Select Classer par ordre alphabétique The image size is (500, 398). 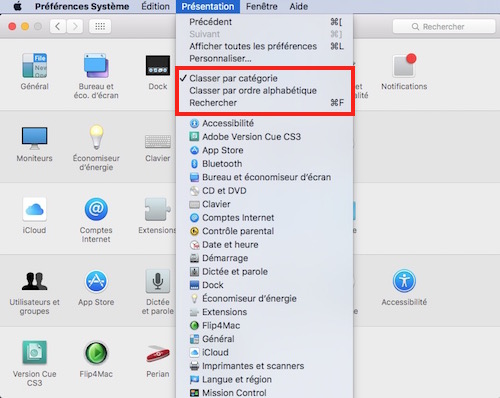(265, 91)
